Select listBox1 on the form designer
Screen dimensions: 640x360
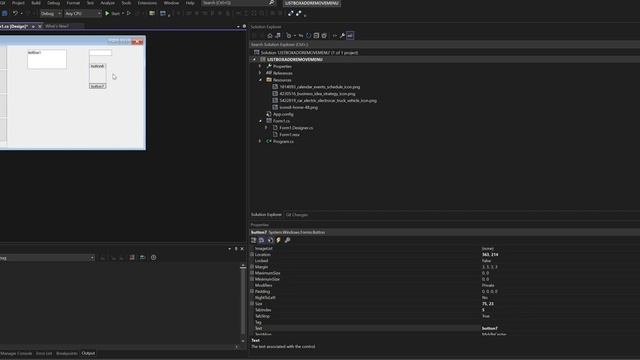click(x=47, y=59)
